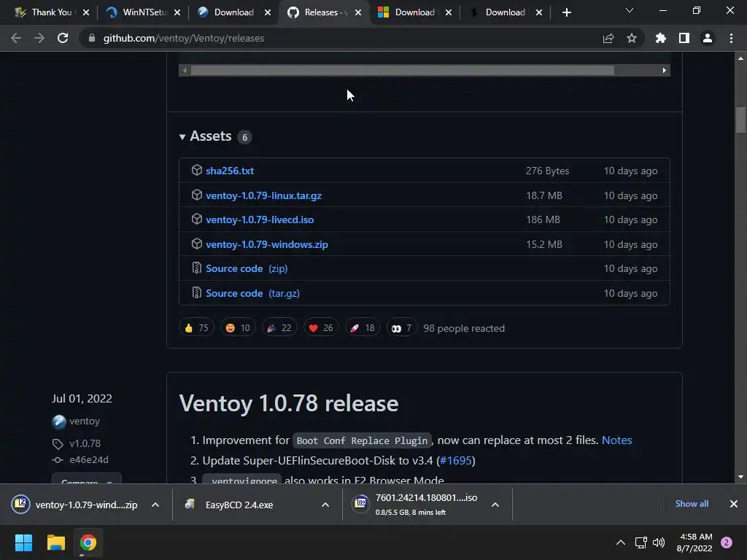Close the Thank You tab

point(86,12)
